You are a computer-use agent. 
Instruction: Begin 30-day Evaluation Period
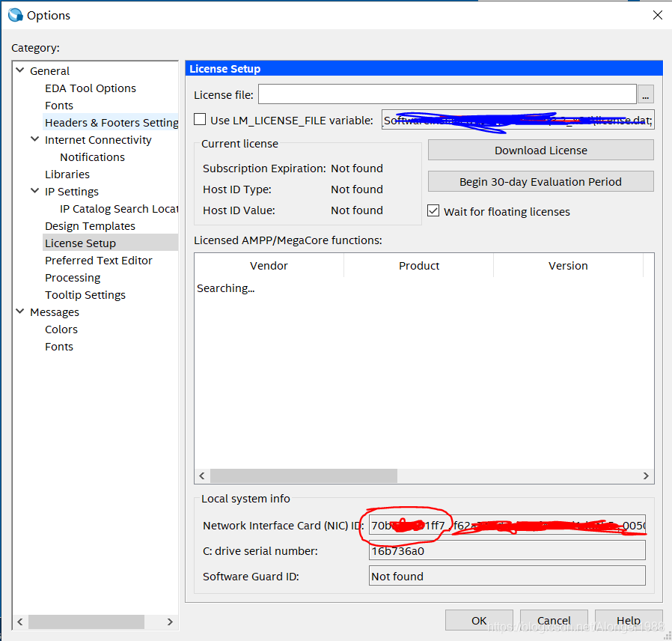coord(541,181)
